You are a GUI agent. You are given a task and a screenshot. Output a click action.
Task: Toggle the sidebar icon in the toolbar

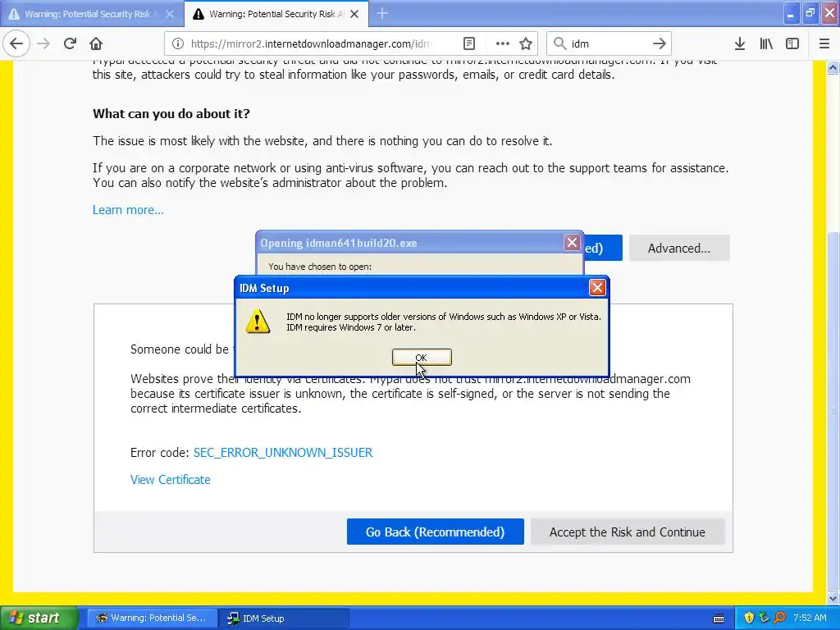pyautogui.click(x=792, y=43)
